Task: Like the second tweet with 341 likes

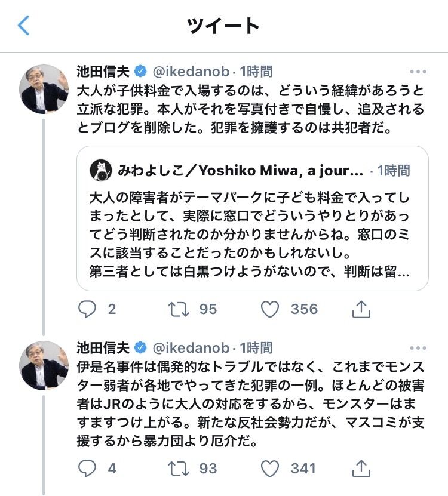Action: (x=271, y=468)
